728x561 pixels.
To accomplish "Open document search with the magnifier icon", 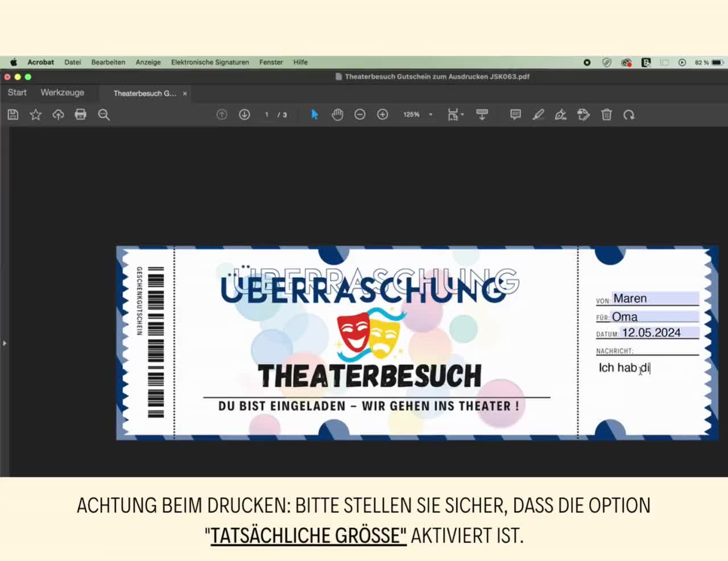I will (104, 114).
